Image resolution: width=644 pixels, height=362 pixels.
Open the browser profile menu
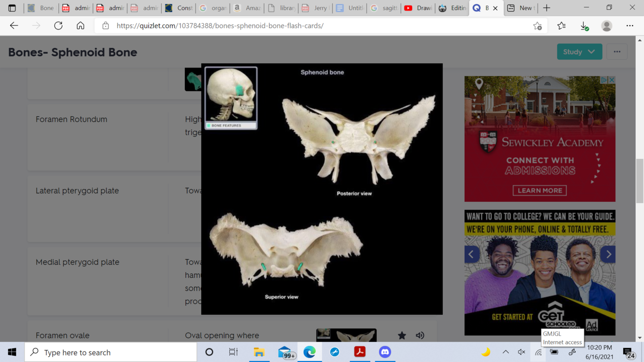[607, 26]
